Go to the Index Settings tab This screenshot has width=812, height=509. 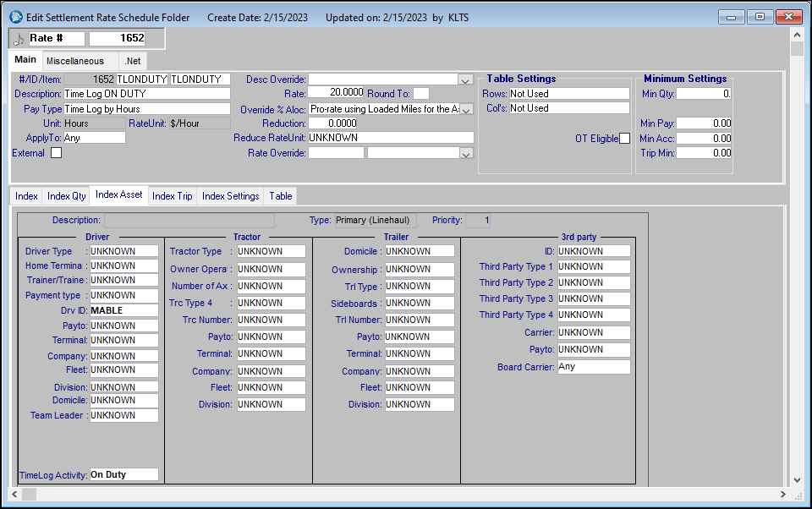tap(230, 196)
